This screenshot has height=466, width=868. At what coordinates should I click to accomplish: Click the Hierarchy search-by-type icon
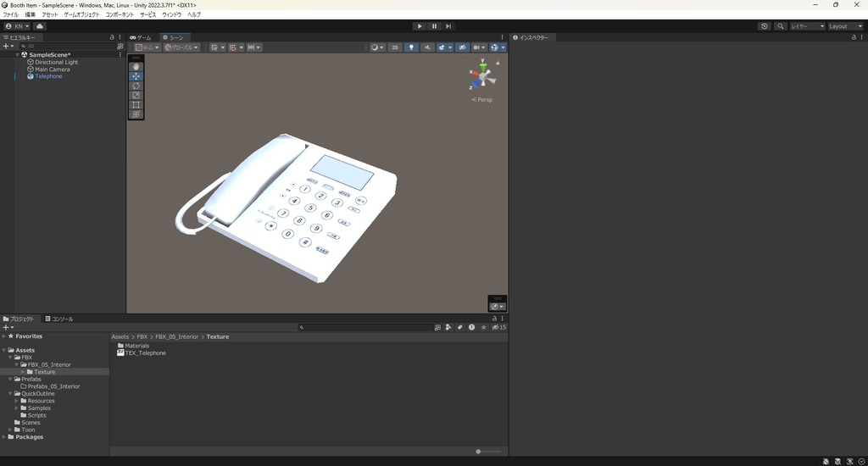pyautogui.click(x=120, y=47)
